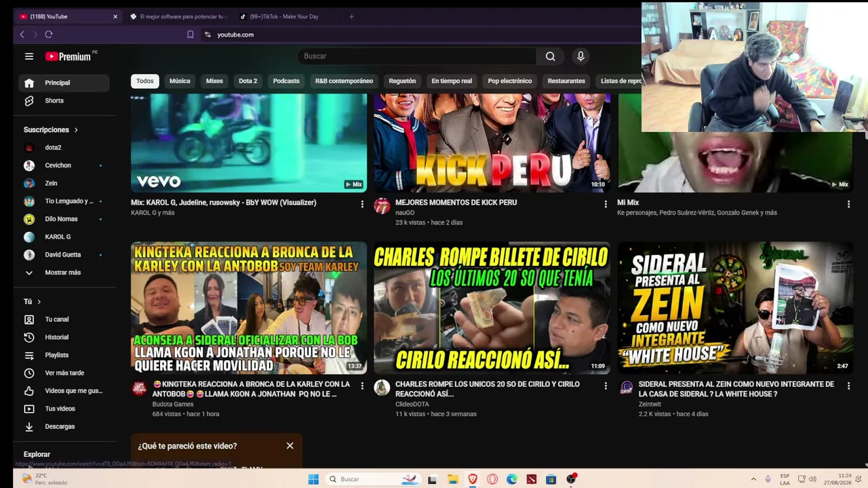Open the David Guetta subscription
Viewport: 868px width, 488px height.
point(63,255)
